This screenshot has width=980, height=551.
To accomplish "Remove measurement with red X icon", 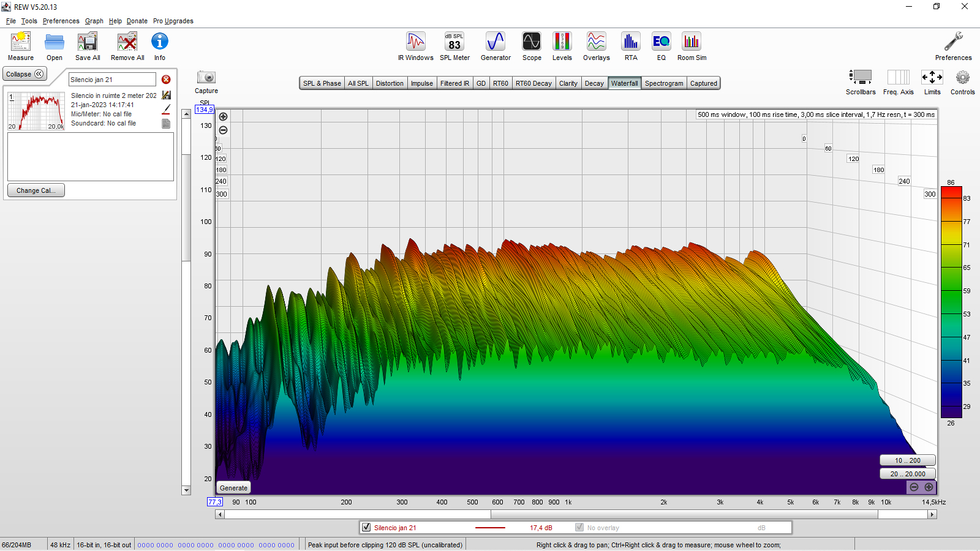I will (166, 80).
